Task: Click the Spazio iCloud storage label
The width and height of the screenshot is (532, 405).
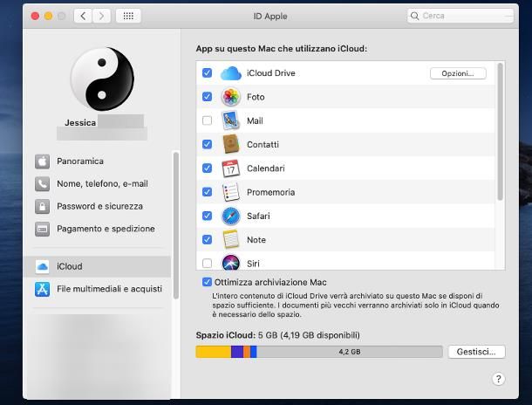Action: pos(226,335)
